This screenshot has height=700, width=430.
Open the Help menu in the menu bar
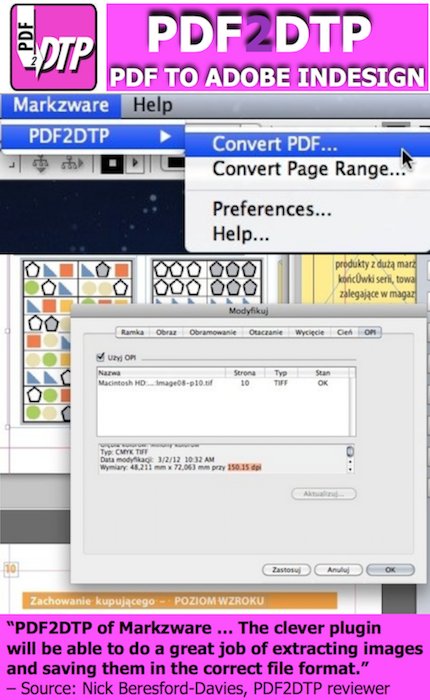pyautogui.click(x=153, y=105)
